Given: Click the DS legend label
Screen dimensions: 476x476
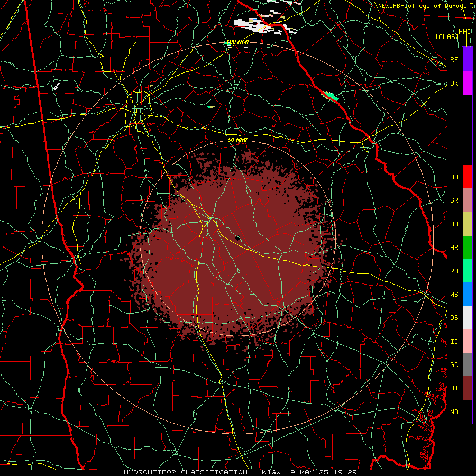Looking at the screenshot, I should click(x=454, y=318).
